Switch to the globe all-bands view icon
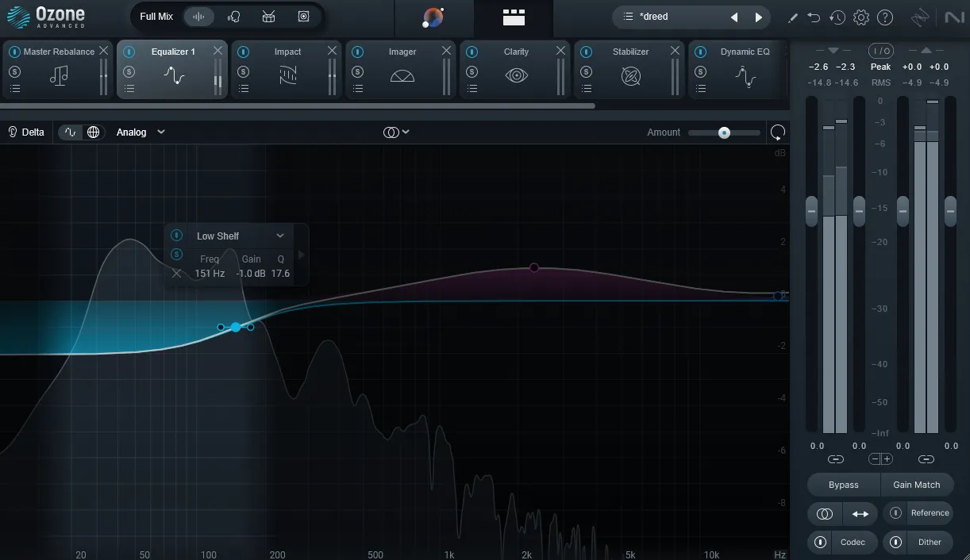 (x=93, y=132)
